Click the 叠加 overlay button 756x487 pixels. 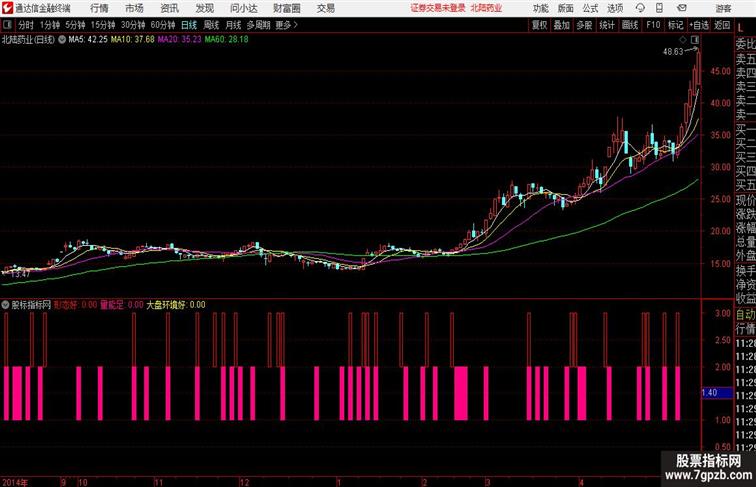coord(562,25)
